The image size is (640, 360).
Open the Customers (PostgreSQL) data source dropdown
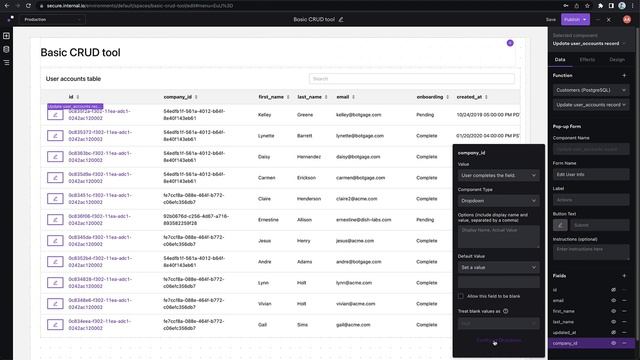point(591,90)
